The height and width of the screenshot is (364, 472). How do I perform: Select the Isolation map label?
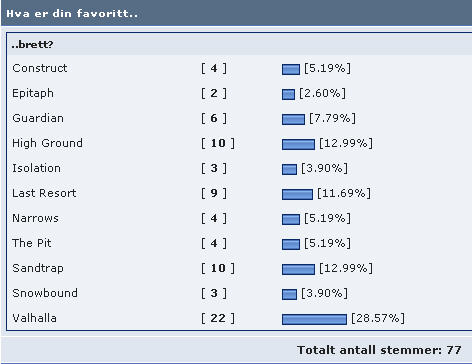click(x=36, y=168)
